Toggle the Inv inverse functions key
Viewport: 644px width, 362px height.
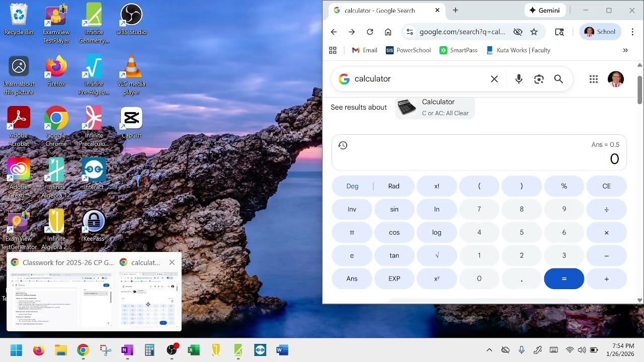[352, 209]
